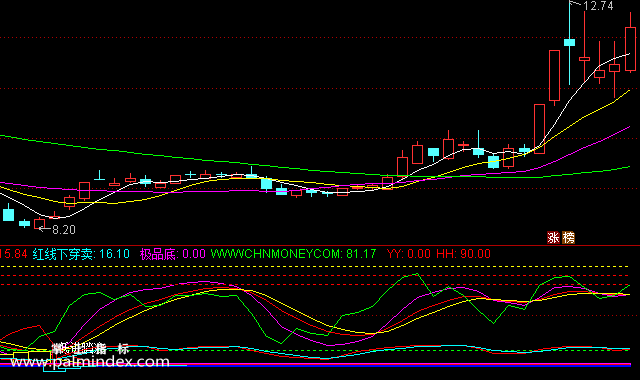Click the red 15.84 indicator value
The width and height of the screenshot is (640, 380).
coord(13,254)
